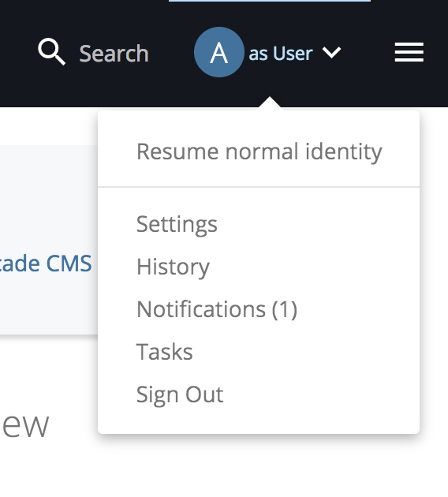448x497 pixels.
Task: Open Settings from user menu
Action: [x=177, y=224]
